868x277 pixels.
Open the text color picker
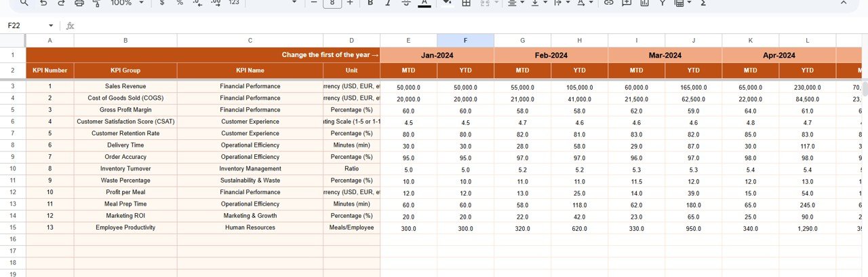pos(425,3)
